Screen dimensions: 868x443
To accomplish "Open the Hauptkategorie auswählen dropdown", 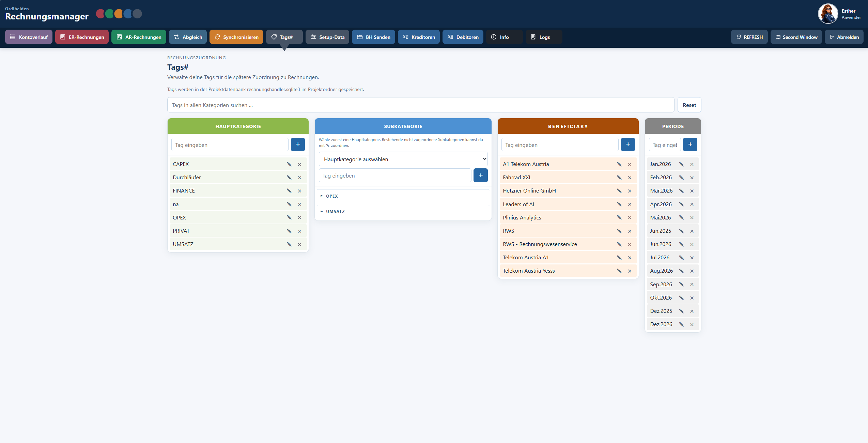I will click(x=403, y=159).
